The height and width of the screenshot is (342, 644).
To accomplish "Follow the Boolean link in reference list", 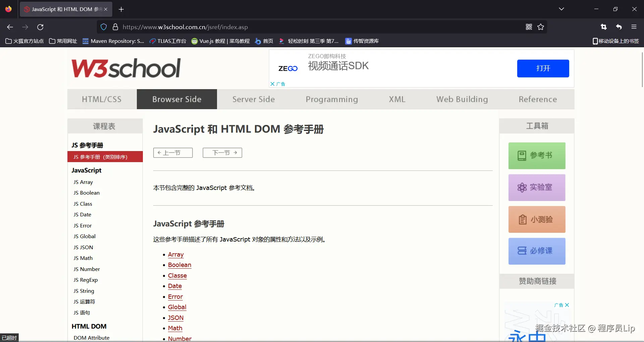I will [x=179, y=265].
